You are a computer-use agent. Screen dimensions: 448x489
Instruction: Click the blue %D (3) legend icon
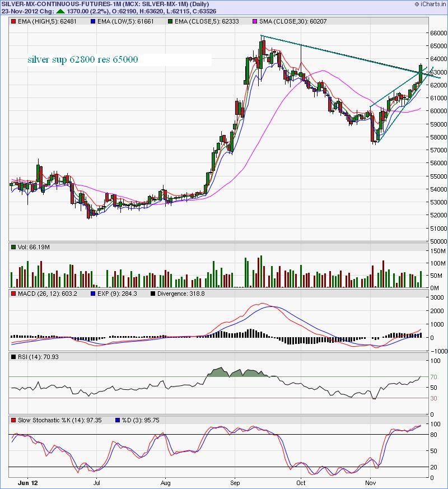[118, 419]
